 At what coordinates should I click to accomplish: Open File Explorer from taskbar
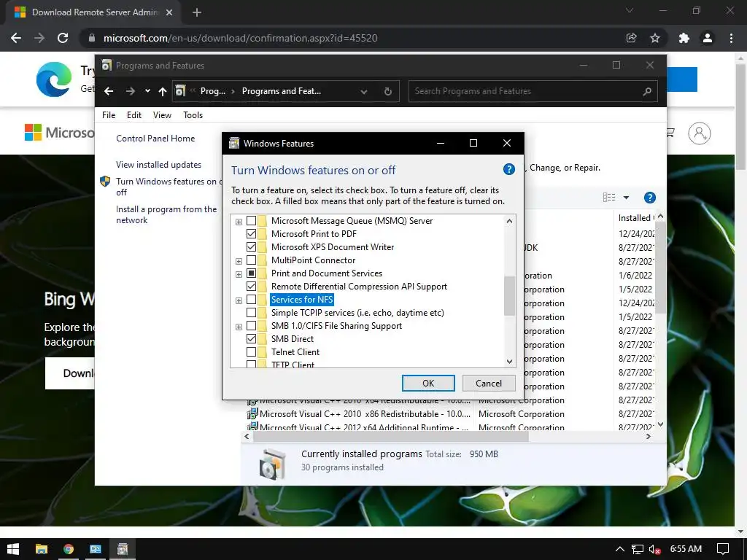pyautogui.click(x=42, y=549)
